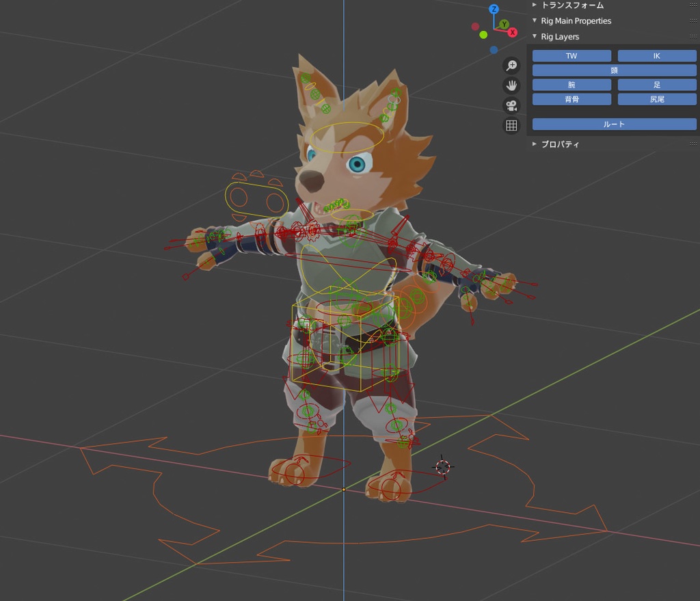Click the dark blue negative Z gizmo dot
The image size is (700, 601).
tap(494, 50)
